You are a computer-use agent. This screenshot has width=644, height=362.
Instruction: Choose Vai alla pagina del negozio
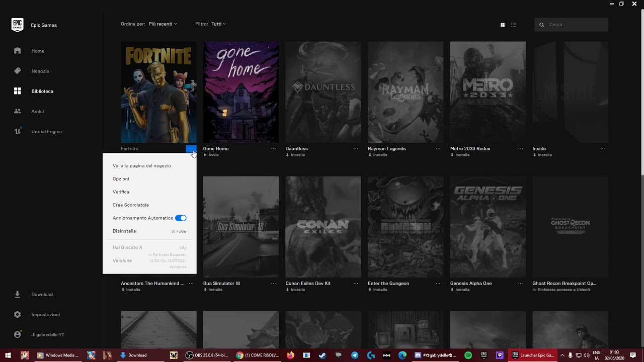pos(141,165)
